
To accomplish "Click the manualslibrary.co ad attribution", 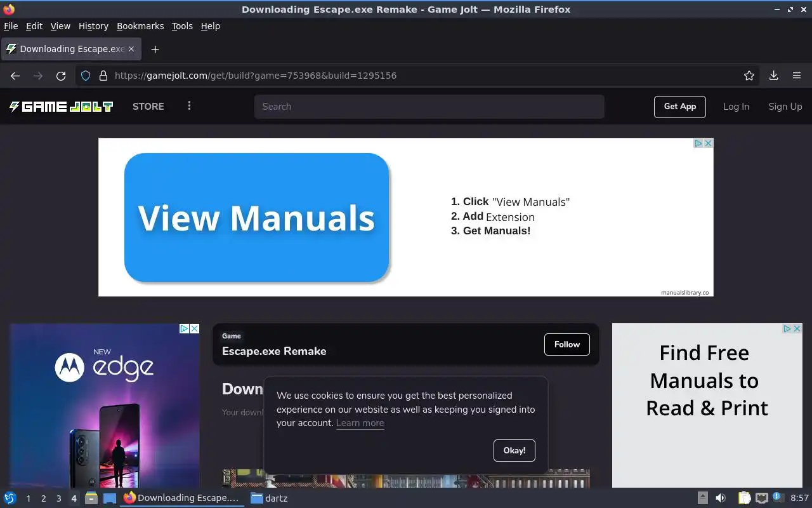I will 684,293.
